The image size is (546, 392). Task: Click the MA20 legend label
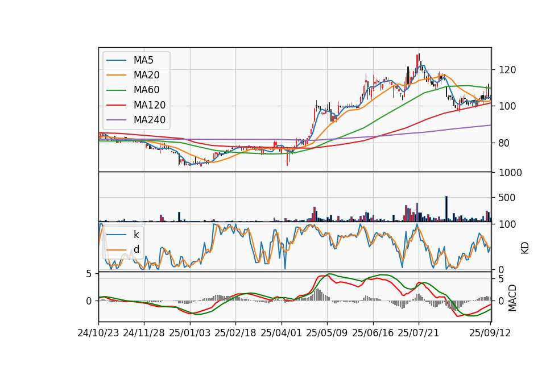[146, 75]
